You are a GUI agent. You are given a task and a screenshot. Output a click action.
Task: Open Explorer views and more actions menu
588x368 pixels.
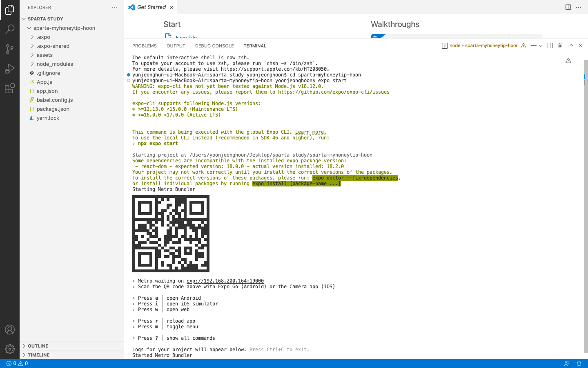pyautogui.click(x=115, y=7)
